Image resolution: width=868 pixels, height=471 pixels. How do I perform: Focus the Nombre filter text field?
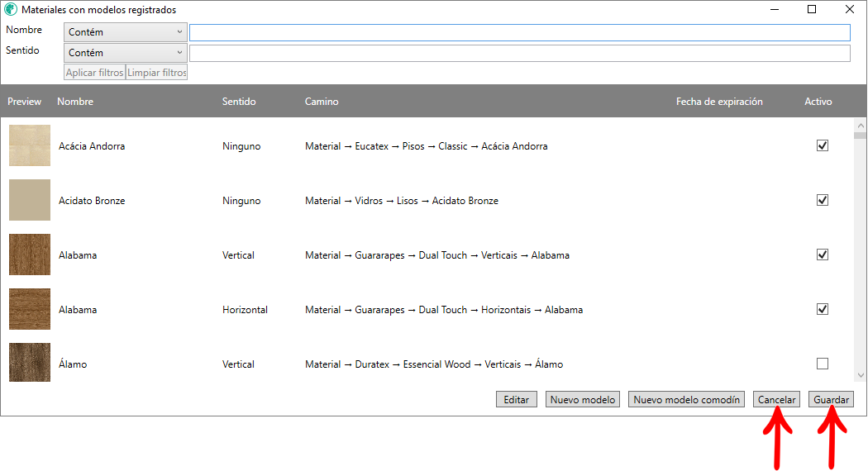(x=519, y=32)
